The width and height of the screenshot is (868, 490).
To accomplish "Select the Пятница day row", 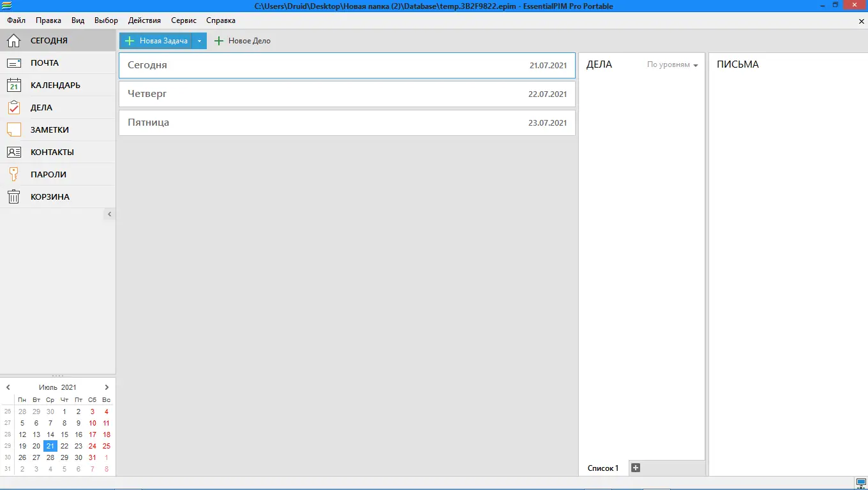I will (x=347, y=122).
